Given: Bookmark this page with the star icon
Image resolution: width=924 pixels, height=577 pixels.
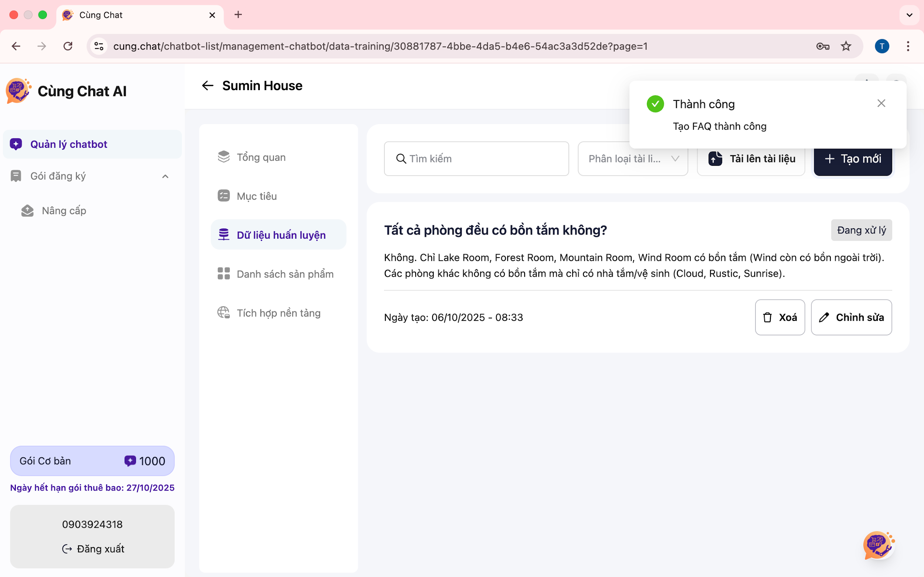Looking at the screenshot, I should coord(846,46).
